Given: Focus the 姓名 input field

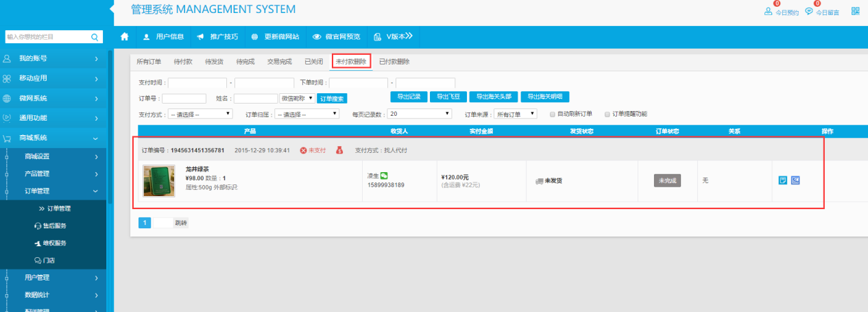Looking at the screenshot, I should pos(256,99).
